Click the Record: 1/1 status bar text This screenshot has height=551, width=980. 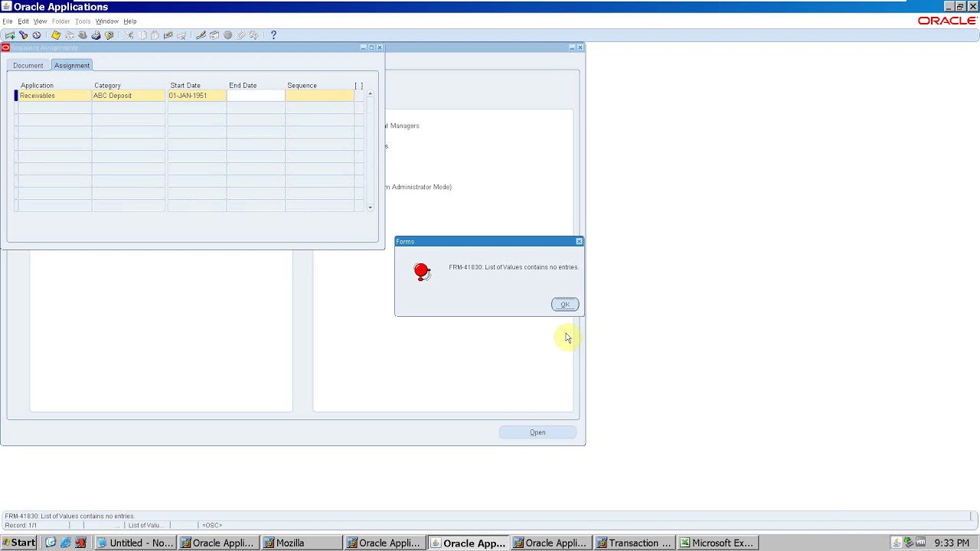pos(21,525)
